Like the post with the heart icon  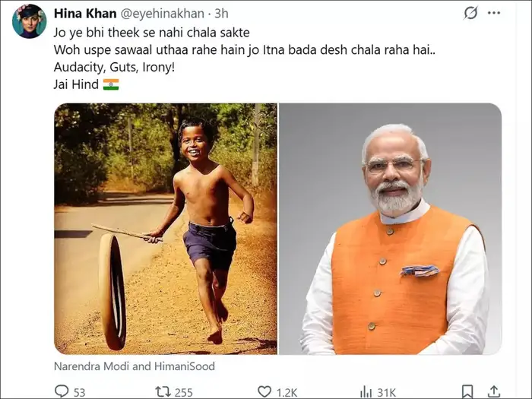264,391
